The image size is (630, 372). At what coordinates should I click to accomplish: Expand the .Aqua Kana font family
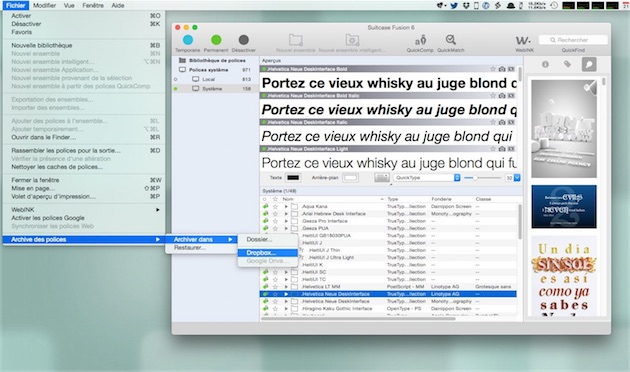coord(286,206)
